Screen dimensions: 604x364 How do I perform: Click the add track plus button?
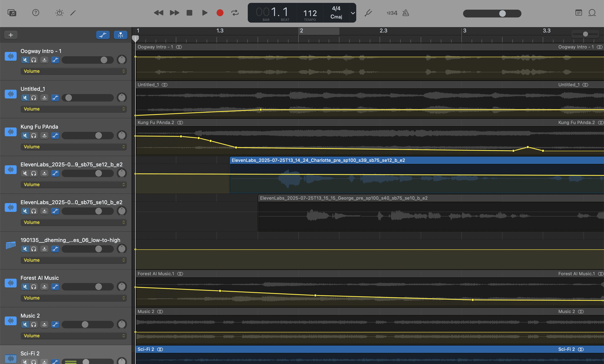point(11,35)
